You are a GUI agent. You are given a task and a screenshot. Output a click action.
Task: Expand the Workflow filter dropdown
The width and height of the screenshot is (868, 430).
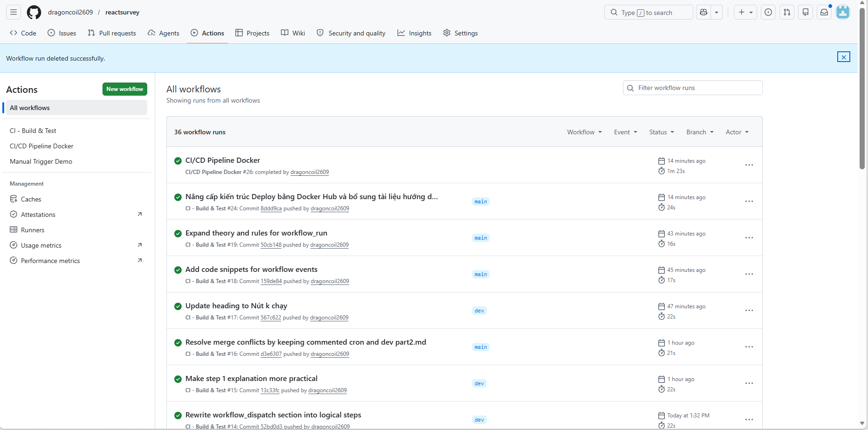(584, 132)
